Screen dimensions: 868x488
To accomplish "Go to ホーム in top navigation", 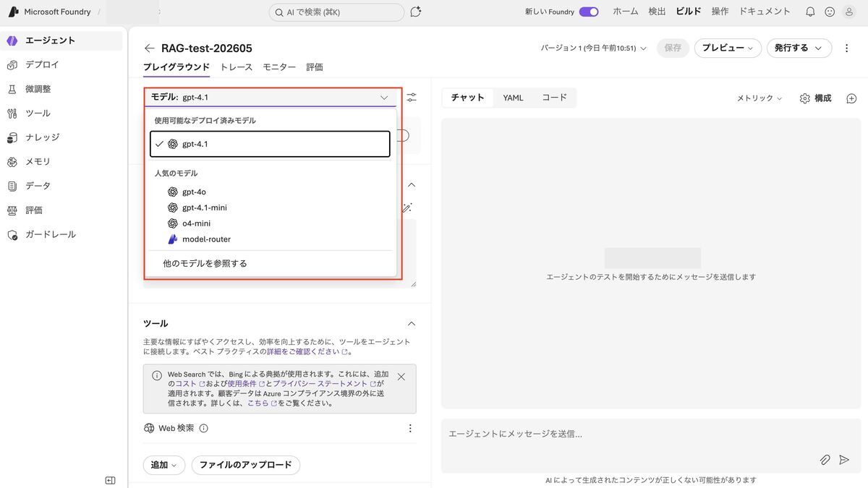I will click(x=626, y=12).
